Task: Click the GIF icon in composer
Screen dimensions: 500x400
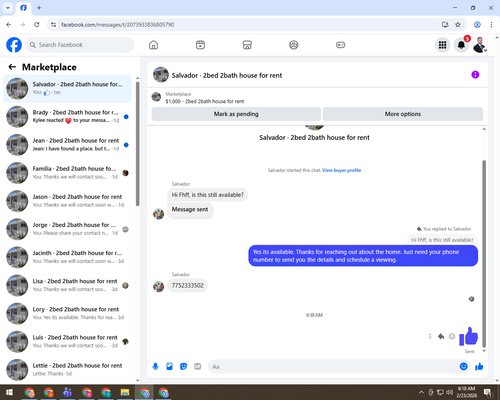Action: tap(198, 367)
